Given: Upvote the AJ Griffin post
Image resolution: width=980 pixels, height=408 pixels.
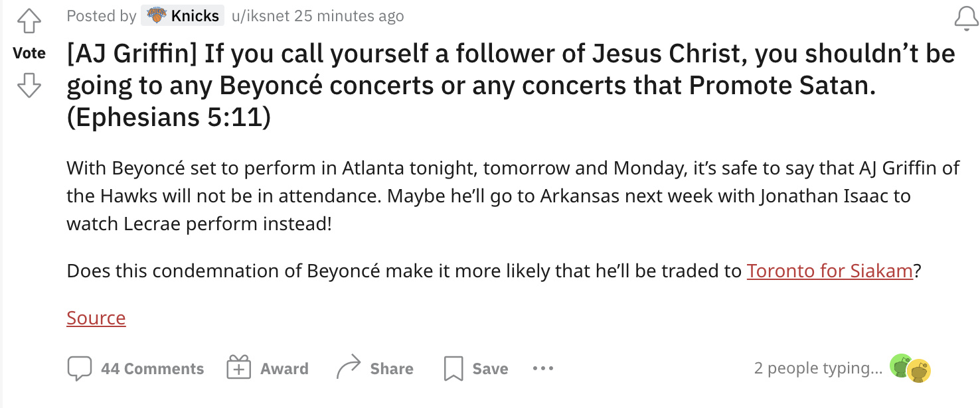Looking at the screenshot, I should pos(29,20).
